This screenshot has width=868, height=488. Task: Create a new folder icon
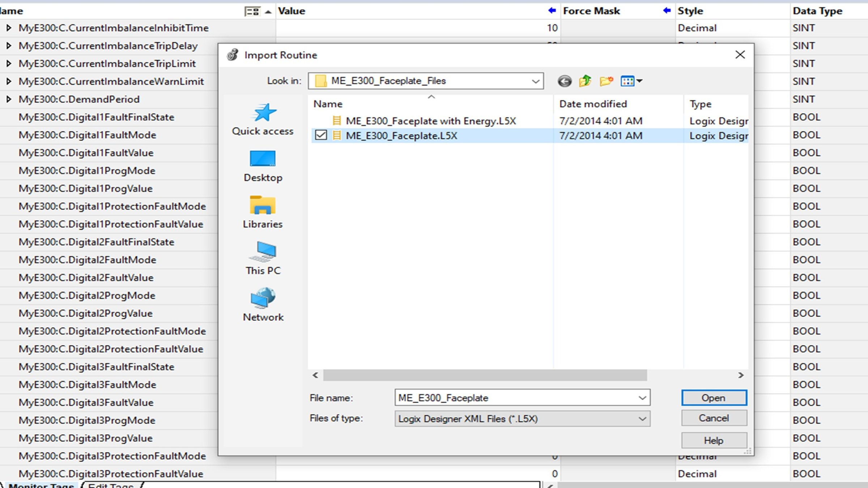(606, 81)
